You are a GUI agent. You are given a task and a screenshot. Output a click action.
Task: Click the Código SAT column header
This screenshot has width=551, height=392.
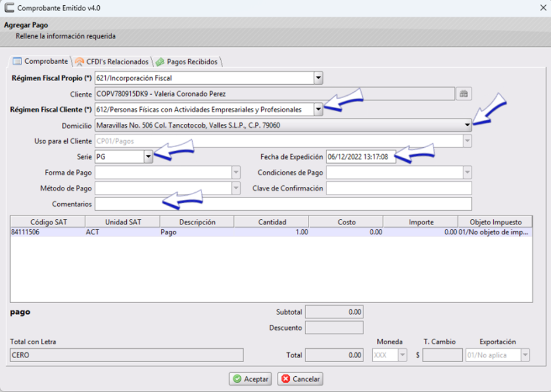(x=48, y=222)
